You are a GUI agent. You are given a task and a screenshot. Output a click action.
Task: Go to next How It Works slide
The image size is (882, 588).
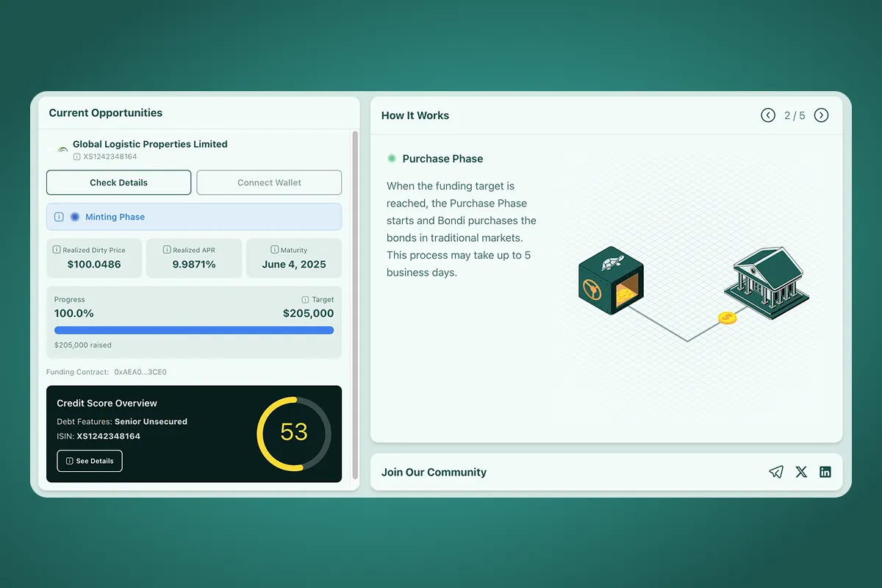click(822, 115)
